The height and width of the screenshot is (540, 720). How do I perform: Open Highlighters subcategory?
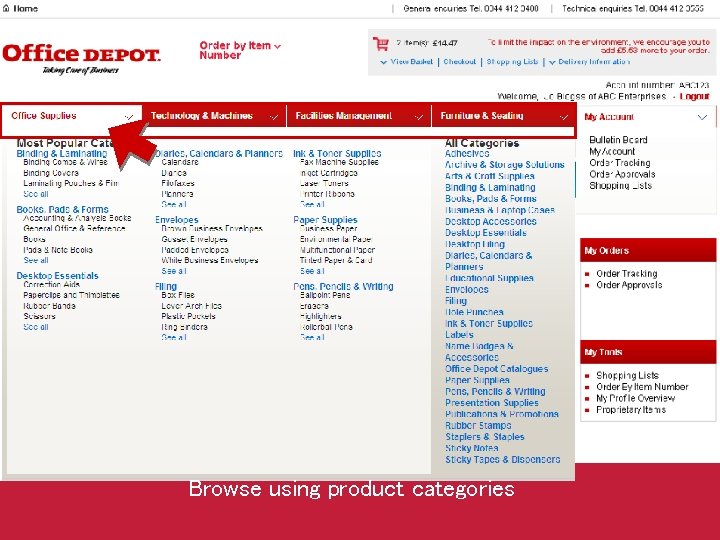321,316
